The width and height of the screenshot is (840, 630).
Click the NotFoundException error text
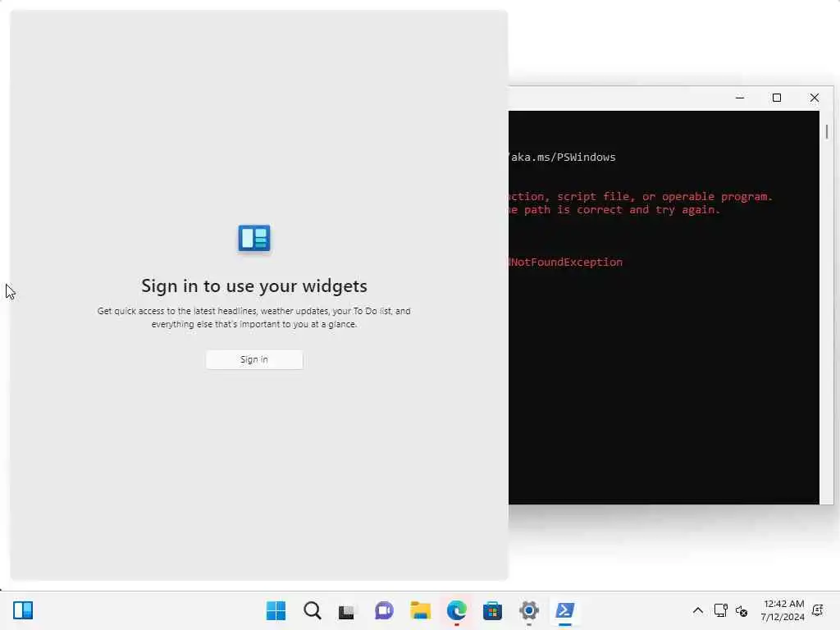[x=566, y=262]
